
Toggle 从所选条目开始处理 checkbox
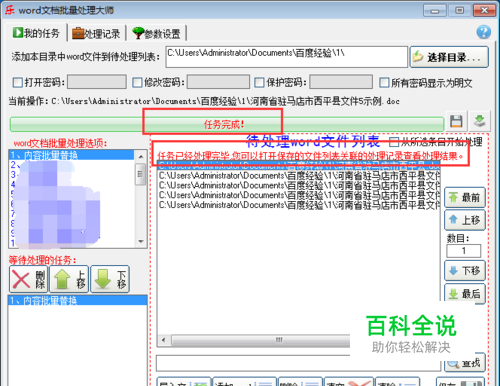[x=394, y=142]
